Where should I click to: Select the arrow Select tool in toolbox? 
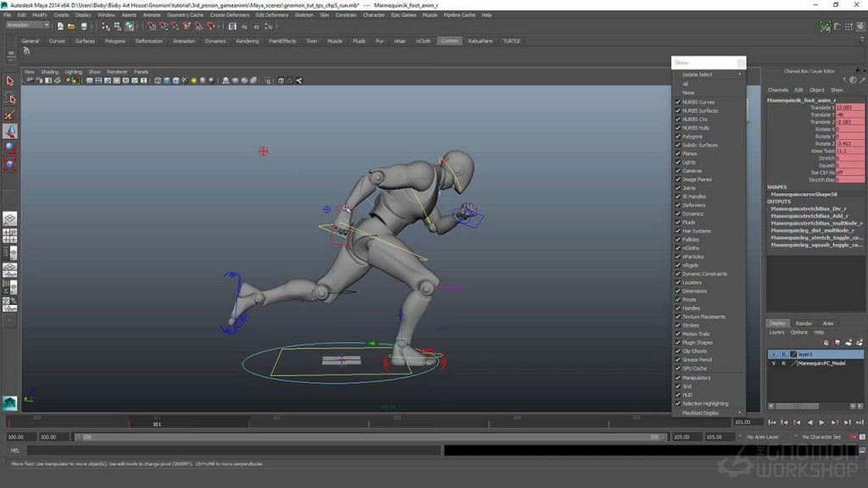pyautogui.click(x=10, y=81)
